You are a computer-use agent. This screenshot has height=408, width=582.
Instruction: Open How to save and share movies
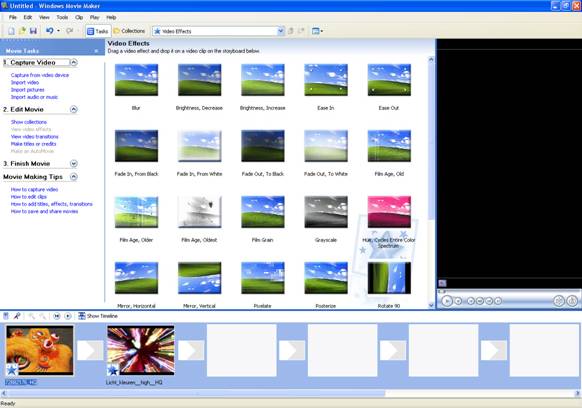(x=44, y=212)
